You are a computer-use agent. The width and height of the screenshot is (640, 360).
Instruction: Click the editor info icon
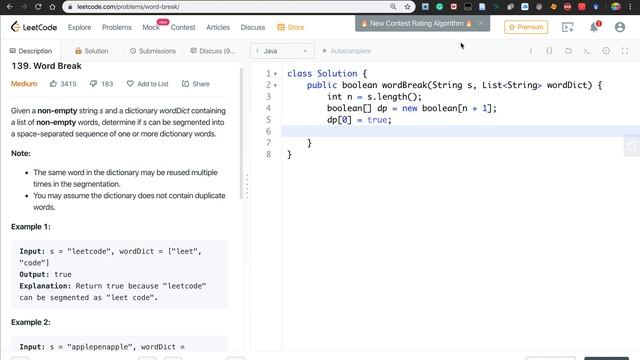tap(531, 51)
